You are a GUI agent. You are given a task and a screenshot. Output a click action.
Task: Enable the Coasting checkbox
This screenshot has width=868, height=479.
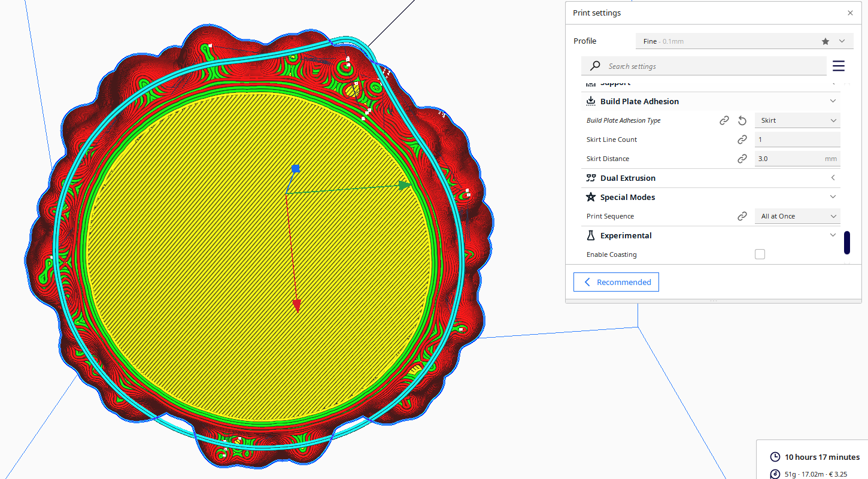click(x=760, y=254)
